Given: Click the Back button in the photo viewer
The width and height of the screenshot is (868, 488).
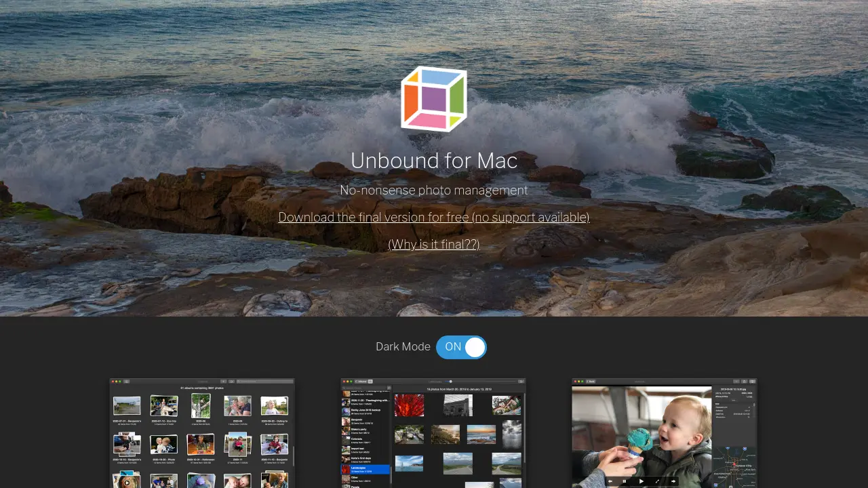Looking at the screenshot, I should pos(591,382).
